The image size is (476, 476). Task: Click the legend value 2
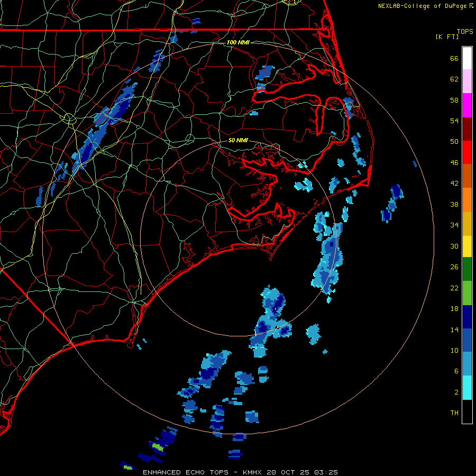click(x=456, y=392)
